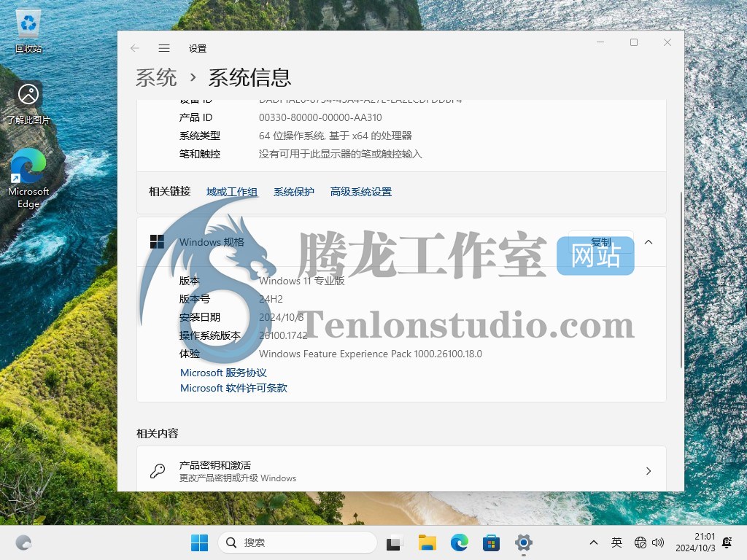747x560 pixels.
Task: Select the 系统类型 value text
Action: point(336,136)
